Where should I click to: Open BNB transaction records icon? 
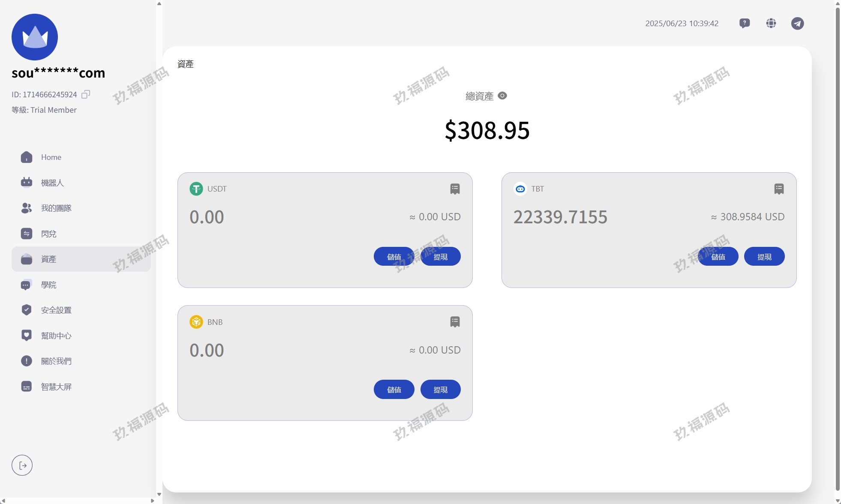pos(455,321)
